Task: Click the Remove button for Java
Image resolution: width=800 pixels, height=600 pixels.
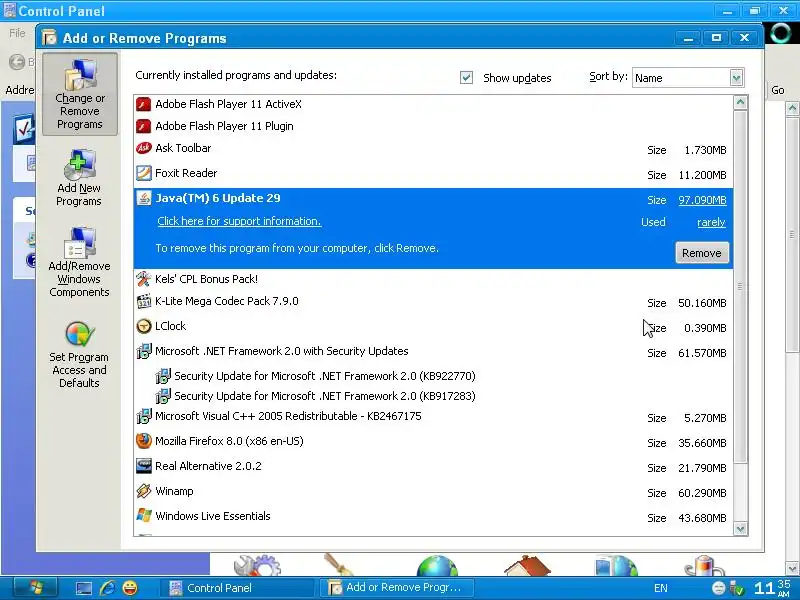Action: 702,253
